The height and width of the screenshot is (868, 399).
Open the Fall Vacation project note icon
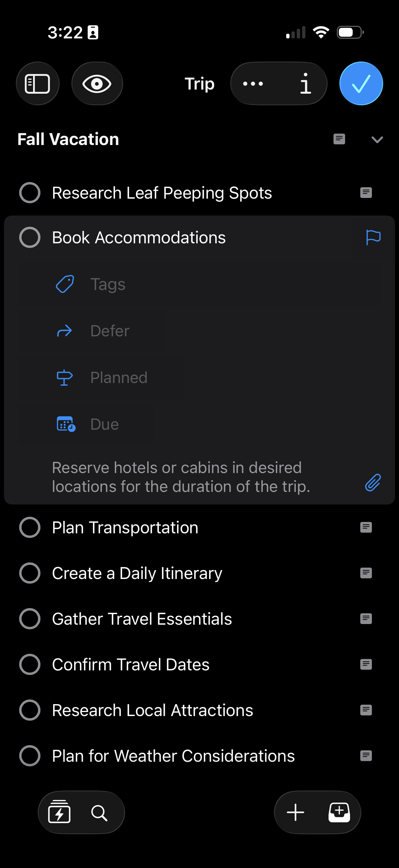click(339, 139)
